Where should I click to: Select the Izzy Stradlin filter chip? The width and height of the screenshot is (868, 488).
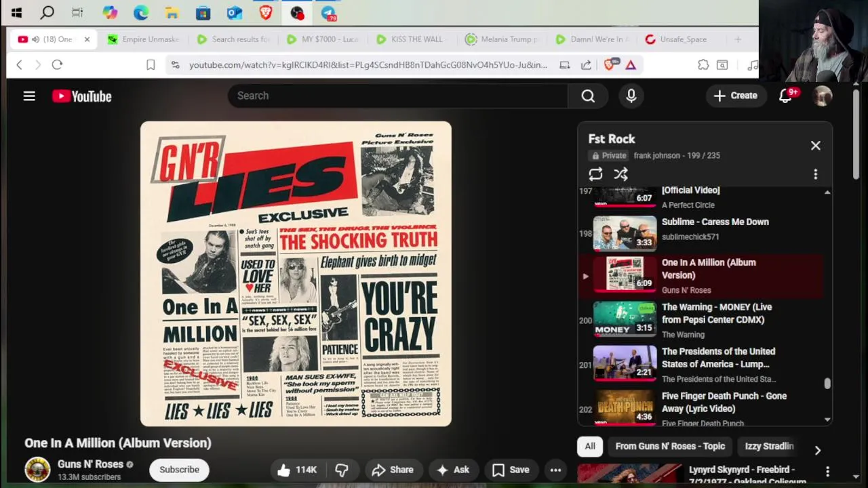(769, 446)
